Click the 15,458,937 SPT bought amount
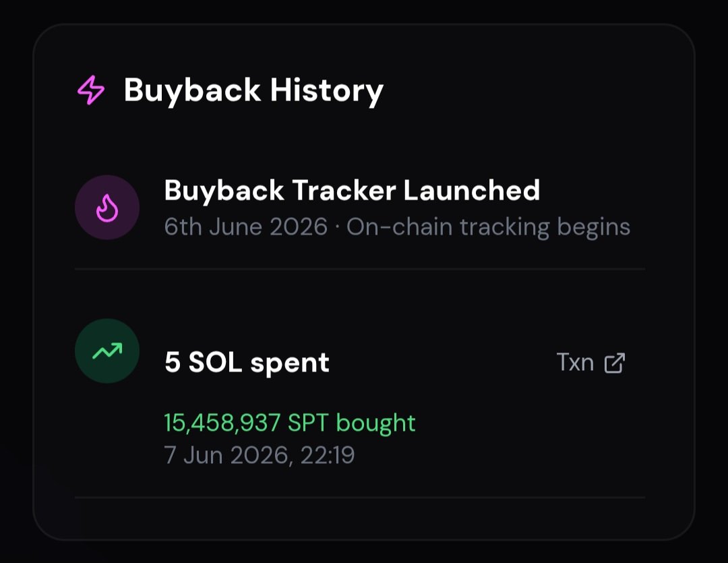 point(290,423)
